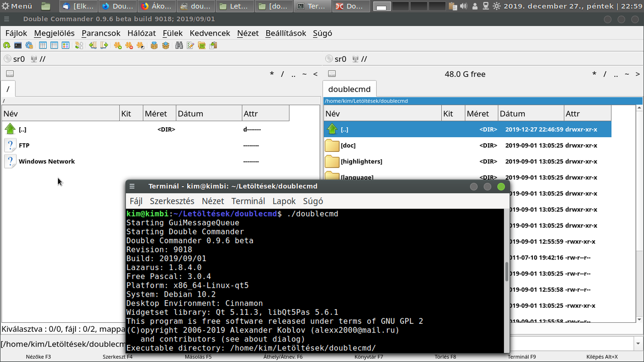The width and height of the screenshot is (644, 362).
Task: Click the Unselect group (minus) toolbar icon
Action: [129, 45]
